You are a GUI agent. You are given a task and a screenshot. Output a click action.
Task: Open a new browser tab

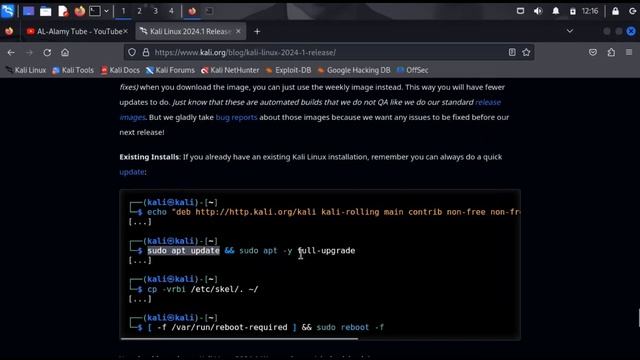point(257,31)
